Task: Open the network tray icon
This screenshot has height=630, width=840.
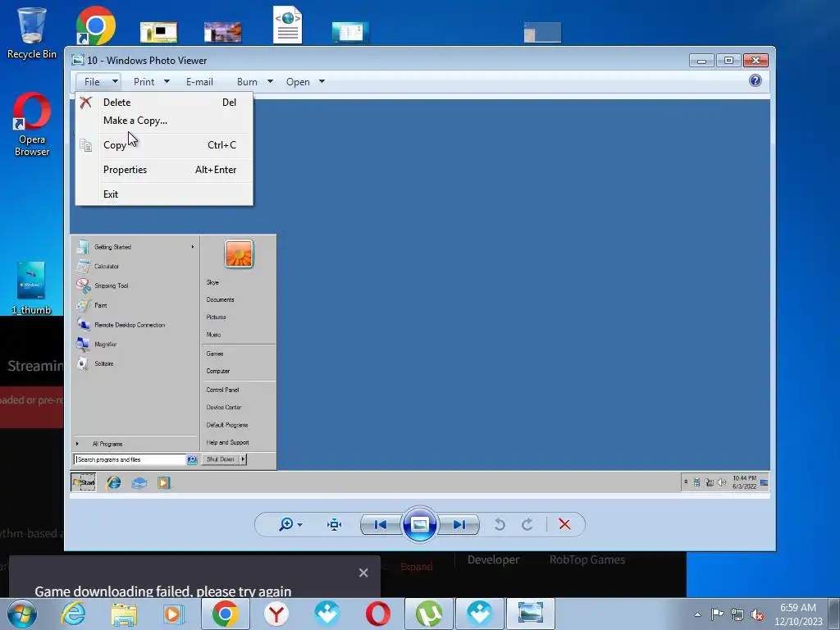Action: pyautogui.click(x=737, y=614)
